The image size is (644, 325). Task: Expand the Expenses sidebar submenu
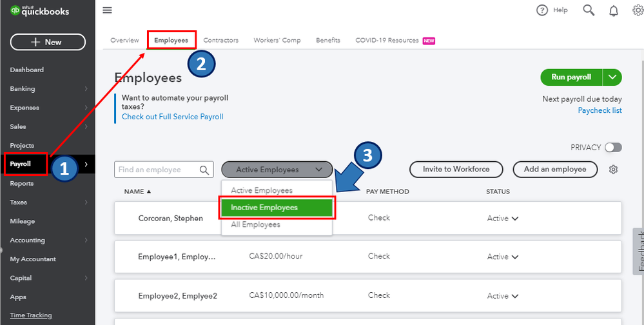86,108
